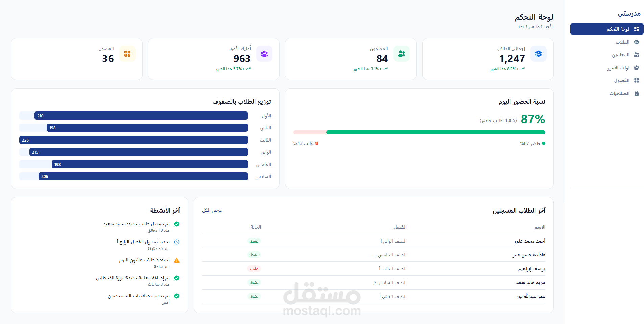Image resolution: width=644 pixels, height=324 pixels.
Task: Click the attendance percentage progress bar
Action: pos(419,132)
